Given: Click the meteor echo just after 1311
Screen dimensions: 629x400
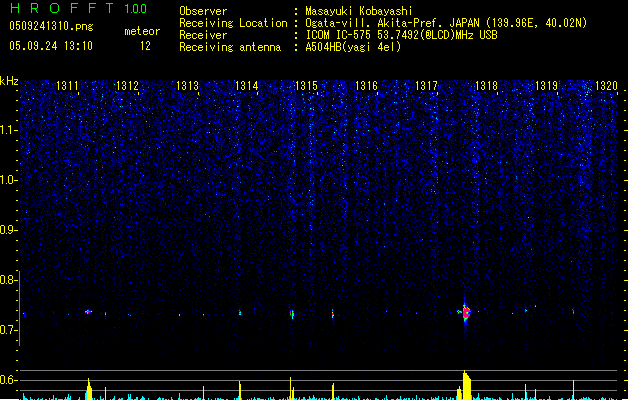Looking at the screenshot, I should (x=88, y=311).
